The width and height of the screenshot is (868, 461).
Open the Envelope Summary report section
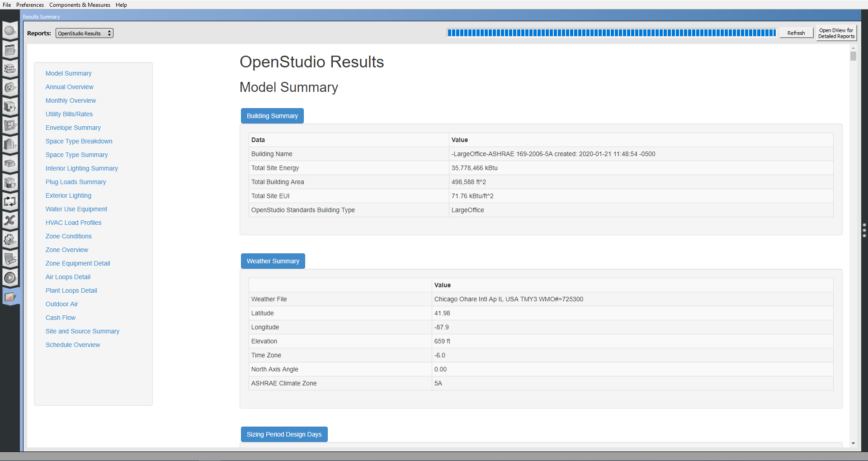pos(73,128)
